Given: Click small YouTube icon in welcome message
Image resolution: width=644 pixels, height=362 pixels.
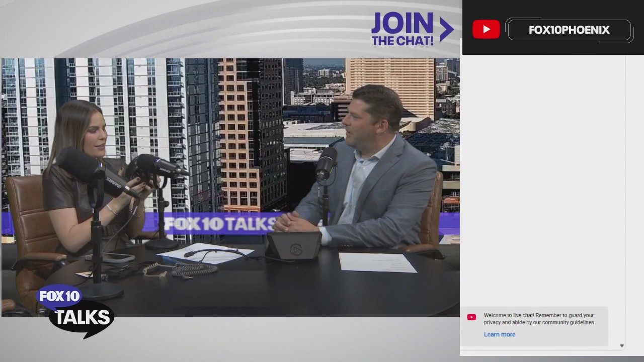Looking at the screenshot, I should click(x=471, y=317).
